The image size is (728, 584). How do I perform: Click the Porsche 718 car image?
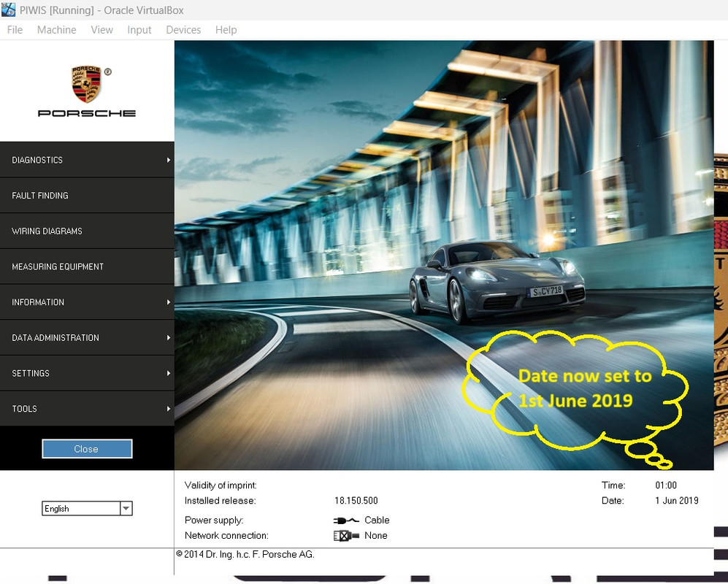pyautogui.click(x=497, y=282)
